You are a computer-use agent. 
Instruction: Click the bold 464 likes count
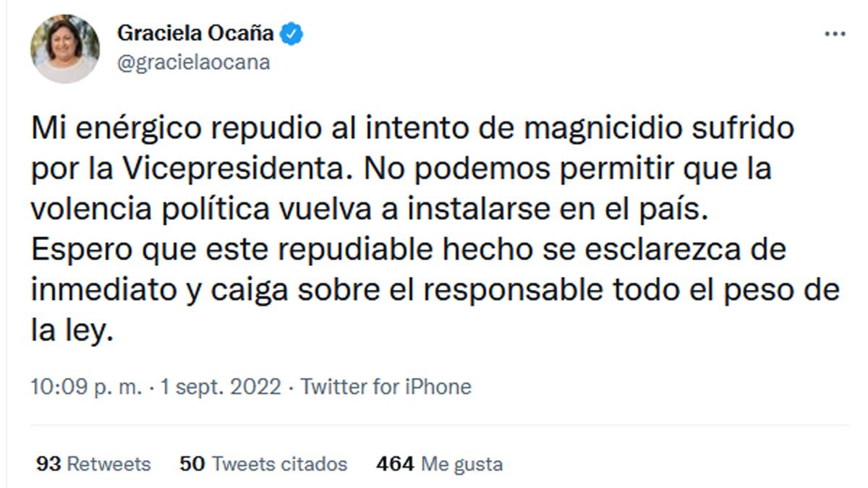click(x=392, y=464)
